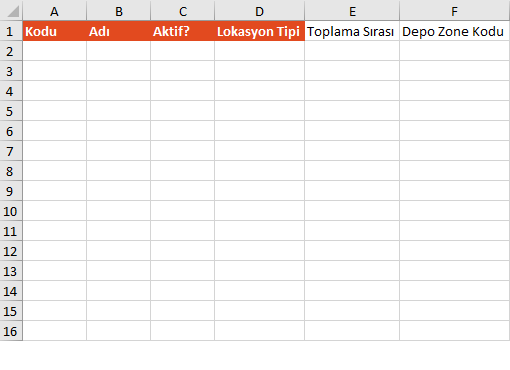Select column F header
This screenshot has height=370, width=510.
tap(455, 11)
